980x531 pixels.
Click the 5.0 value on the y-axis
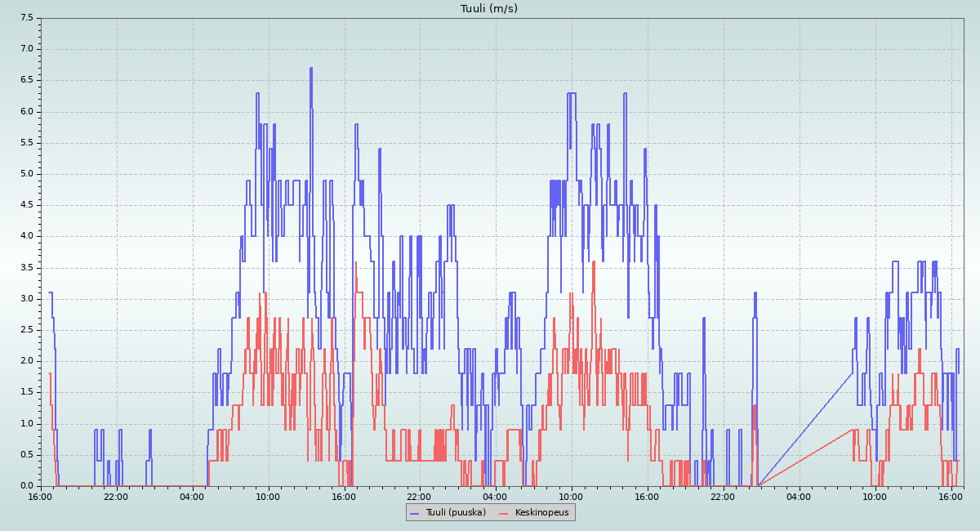coord(27,174)
